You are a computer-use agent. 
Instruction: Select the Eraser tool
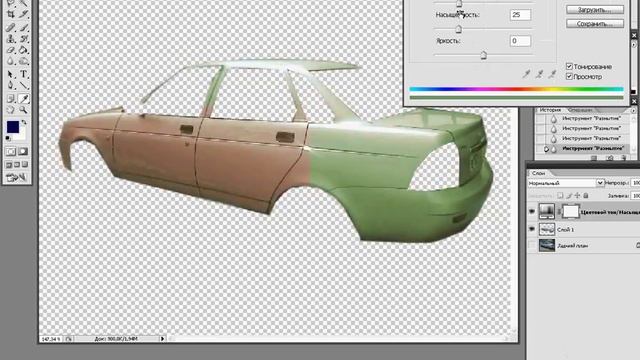[11, 51]
